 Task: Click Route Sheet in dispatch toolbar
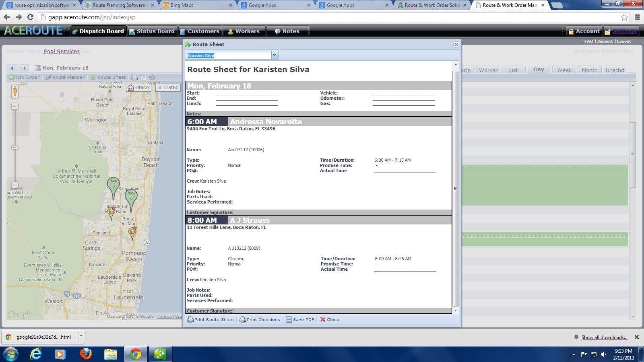click(108, 77)
